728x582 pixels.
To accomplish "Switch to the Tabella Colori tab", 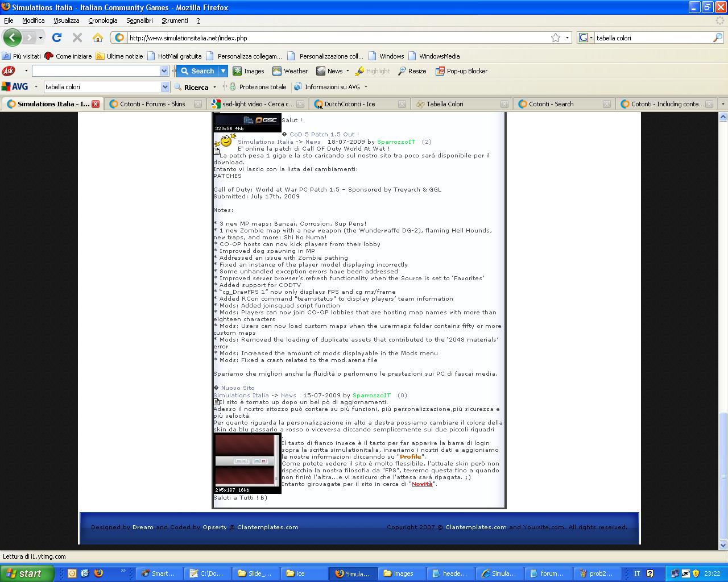I will point(445,104).
